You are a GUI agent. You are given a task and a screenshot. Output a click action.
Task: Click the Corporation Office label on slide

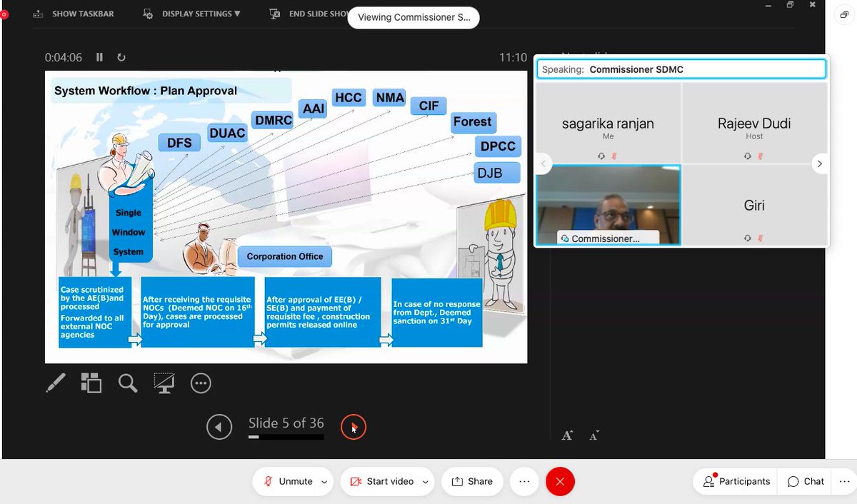click(285, 256)
